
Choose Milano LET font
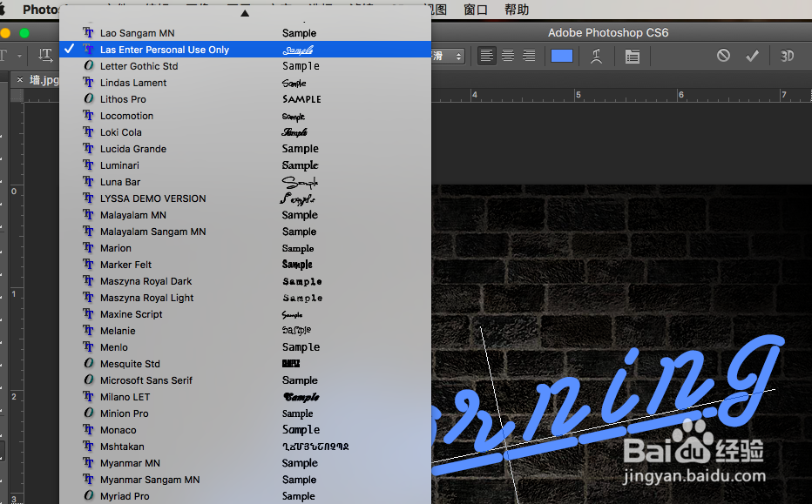(x=246, y=398)
